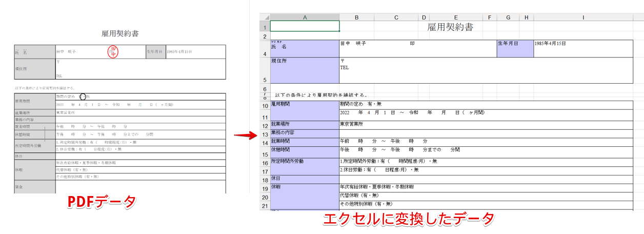
Task: Click the 休憩時間 cell in the Excel sheet
Action: tap(305, 152)
